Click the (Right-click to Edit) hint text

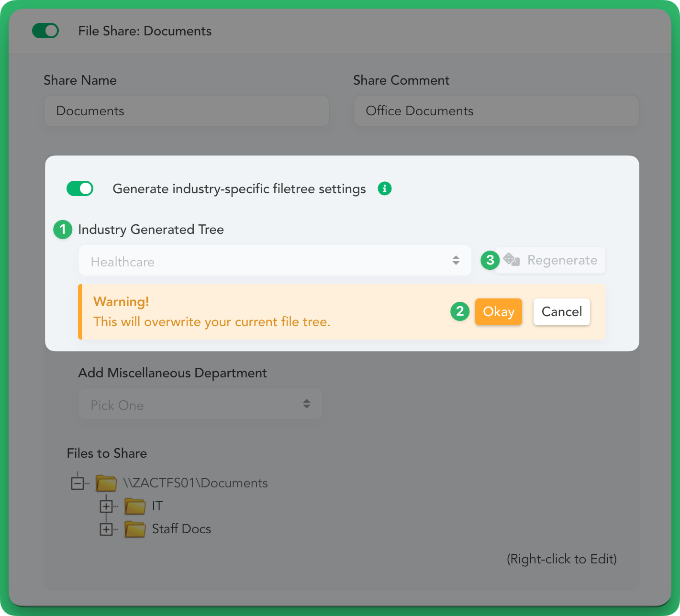(562, 559)
